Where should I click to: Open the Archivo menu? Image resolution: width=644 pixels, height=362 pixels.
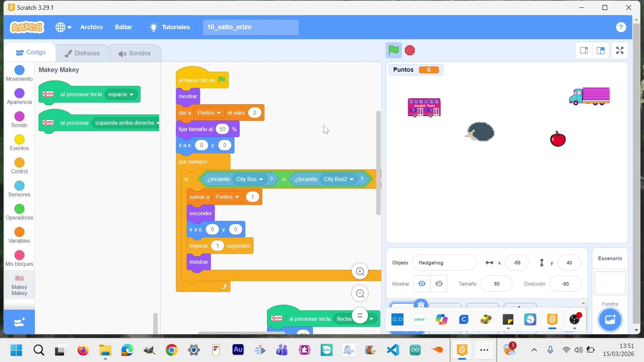[x=91, y=27]
